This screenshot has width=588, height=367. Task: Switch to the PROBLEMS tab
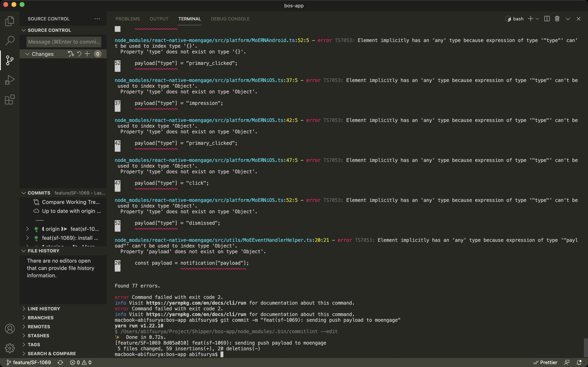128,19
